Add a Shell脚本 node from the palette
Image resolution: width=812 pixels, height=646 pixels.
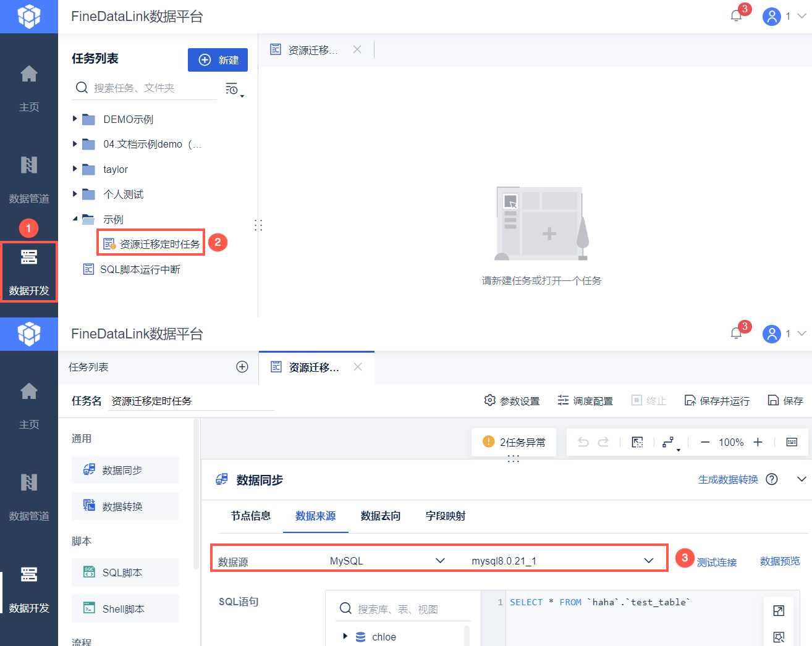coord(125,609)
